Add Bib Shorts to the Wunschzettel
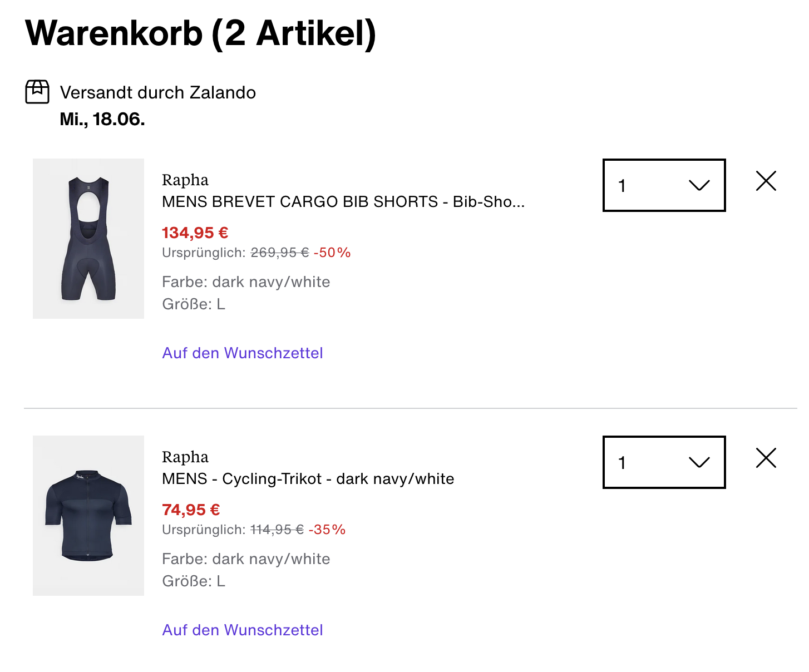Screen dimensions: 809x672 point(243,353)
